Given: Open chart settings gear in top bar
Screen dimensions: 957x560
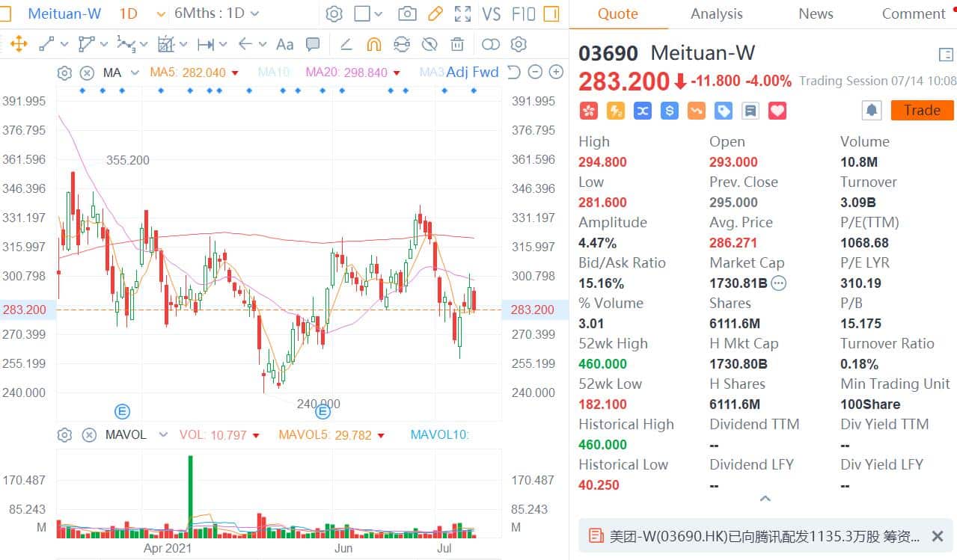Looking at the screenshot, I should point(334,13).
